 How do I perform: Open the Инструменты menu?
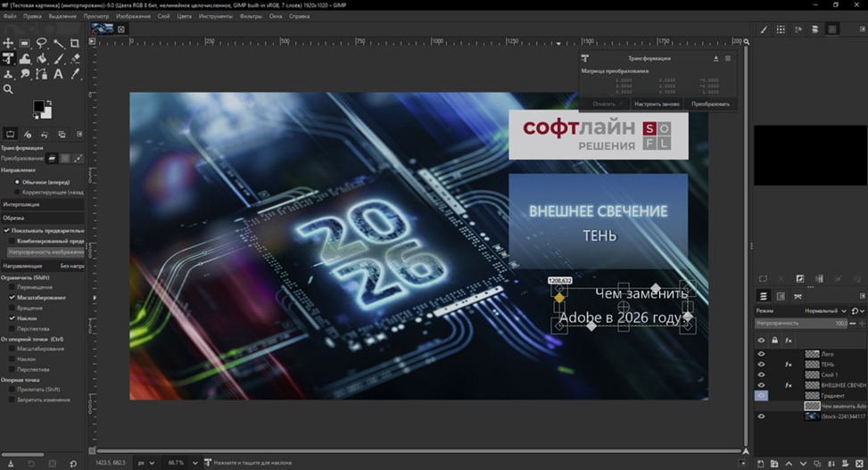215,16
